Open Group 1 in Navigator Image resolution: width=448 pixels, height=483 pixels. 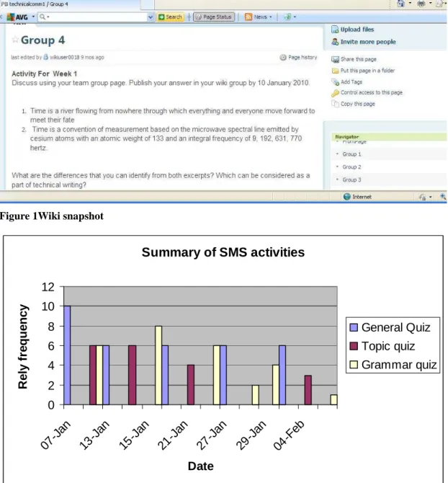tap(351, 154)
